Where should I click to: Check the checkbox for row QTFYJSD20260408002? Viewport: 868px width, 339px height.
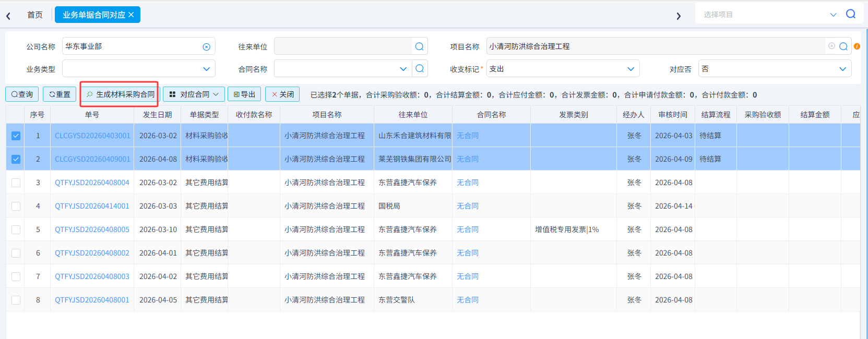[x=16, y=253]
